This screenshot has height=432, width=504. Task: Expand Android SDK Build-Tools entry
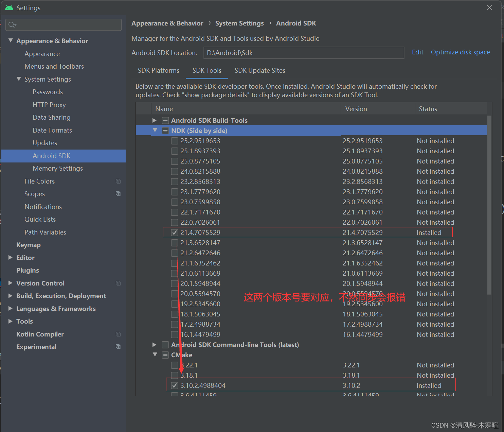click(154, 120)
